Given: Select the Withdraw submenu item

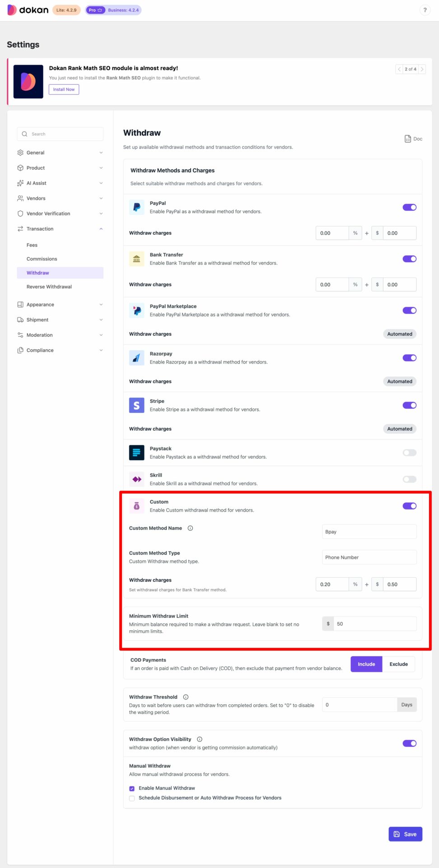Looking at the screenshot, I should pyautogui.click(x=60, y=273).
